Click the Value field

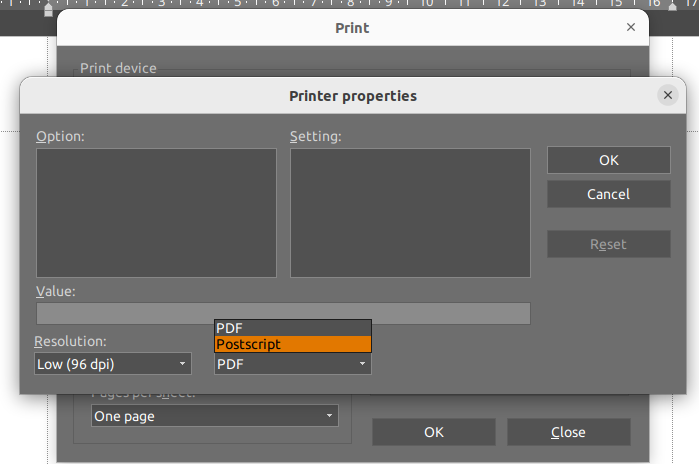pyautogui.click(x=283, y=313)
